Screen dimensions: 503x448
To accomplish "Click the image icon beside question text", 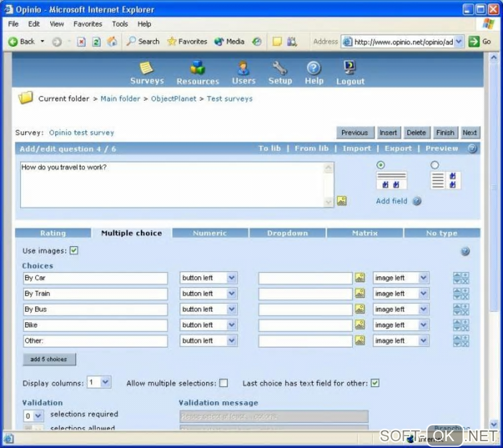I will (x=342, y=201).
